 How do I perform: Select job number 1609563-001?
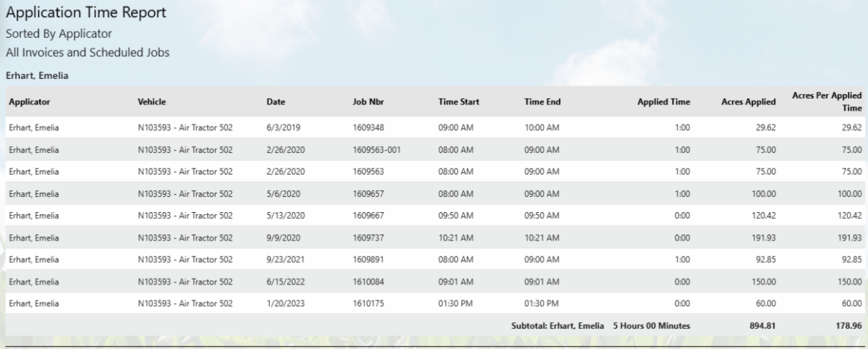point(376,149)
